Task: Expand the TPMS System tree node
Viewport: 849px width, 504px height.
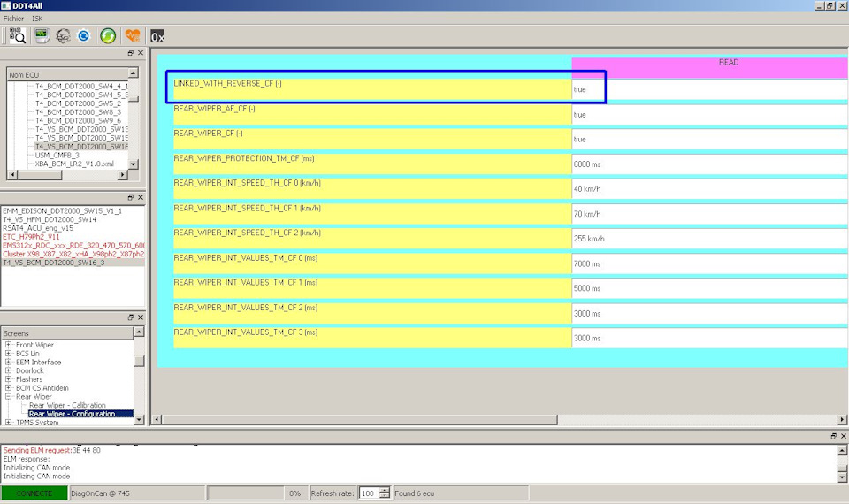Action: (x=8, y=423)
